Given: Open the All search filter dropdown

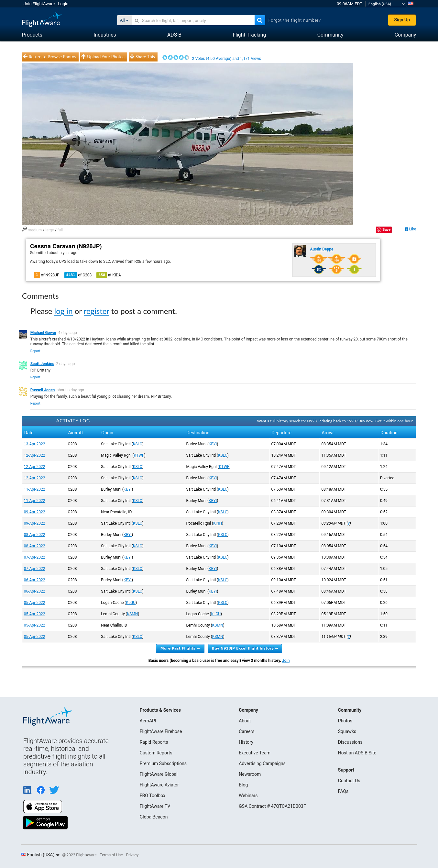Looking at the screenshot, I should [124, 20].
